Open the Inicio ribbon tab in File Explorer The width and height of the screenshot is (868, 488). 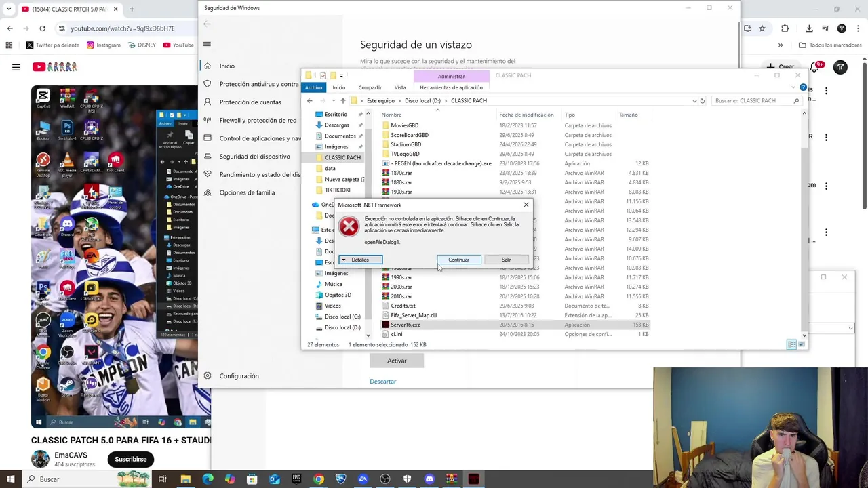[x=338, y=87]
